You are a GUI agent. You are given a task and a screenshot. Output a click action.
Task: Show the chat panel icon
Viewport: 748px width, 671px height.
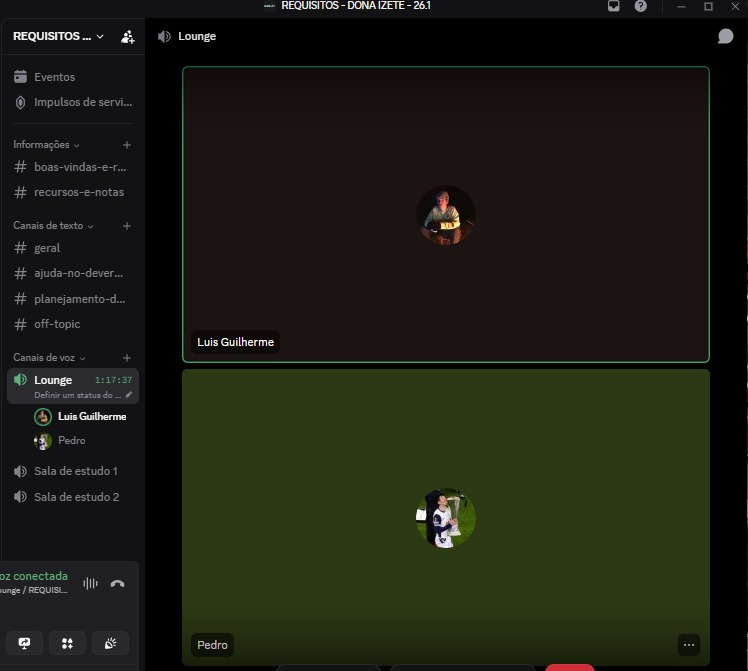pyautogui.click(x=725, y=36)
